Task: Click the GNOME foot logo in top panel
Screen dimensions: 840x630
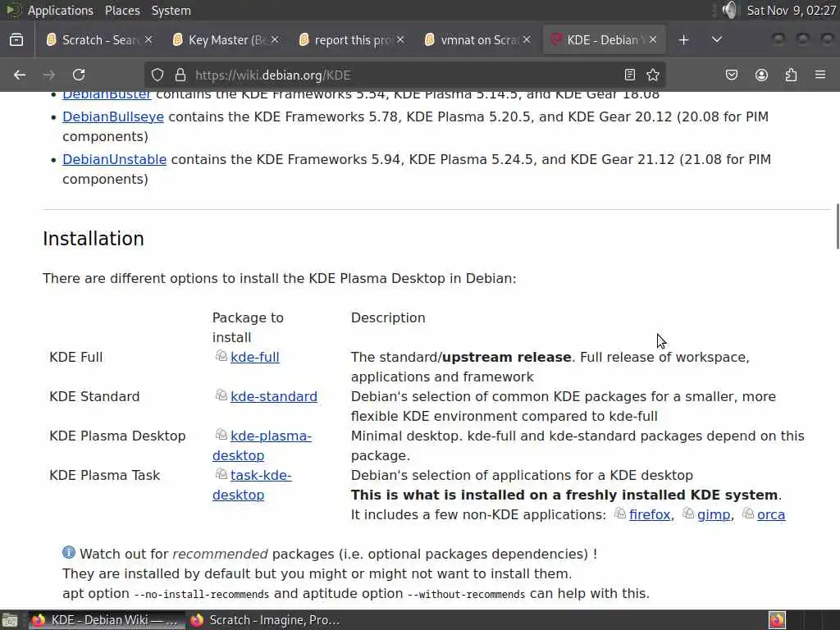Action: [x=11, y=10]
